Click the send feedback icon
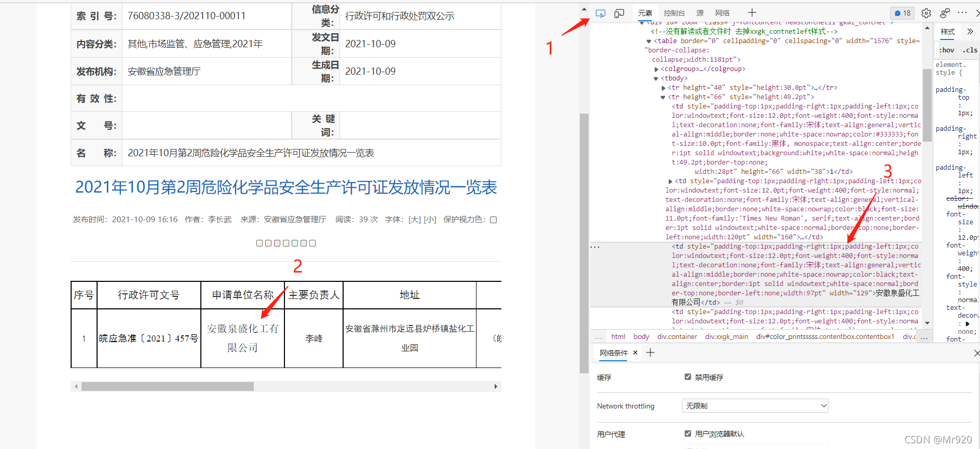Image resolution: width=980 pixels, height=449 pixels. pyautogui.click(x=945, y=13)
